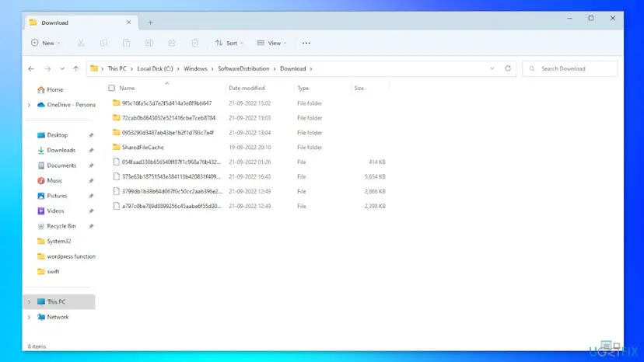Open System32 folder in sidebar
The height and width of the screenshot is (362, 644).
coord(54,242)
